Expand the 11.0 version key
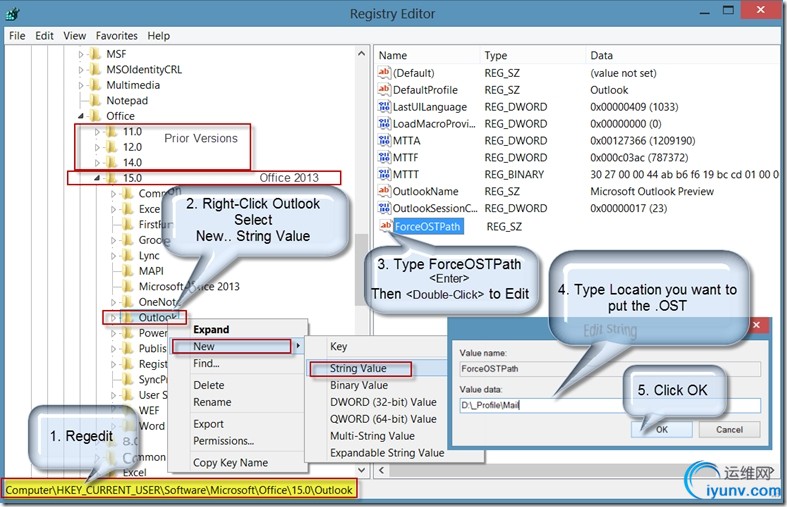Image resolution: width=787 pixels, height=507 pixels. [97, 132]
